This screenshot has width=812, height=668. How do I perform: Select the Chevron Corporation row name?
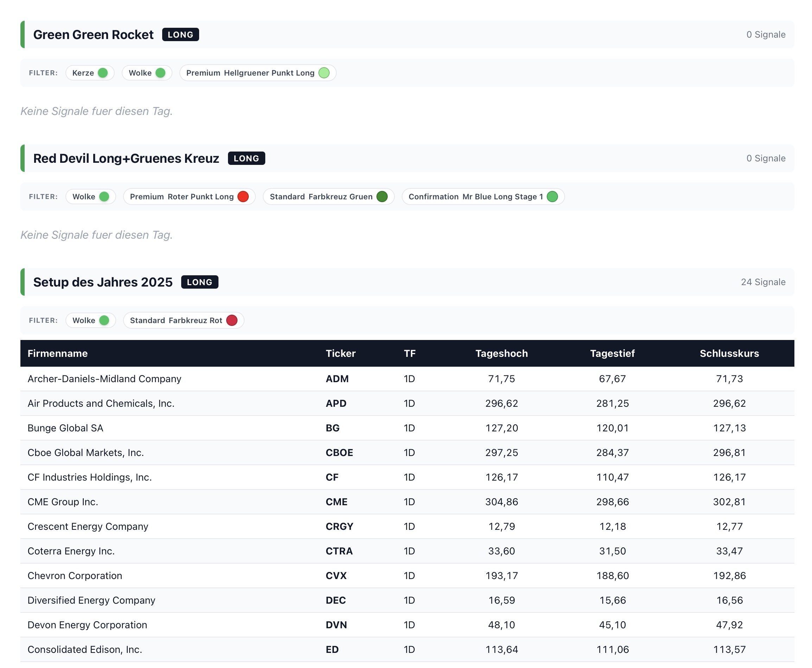click(x=75, y=575)
